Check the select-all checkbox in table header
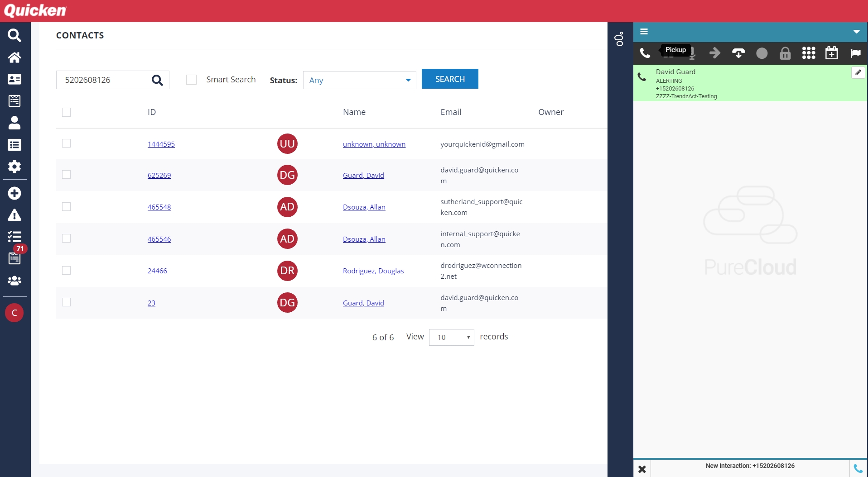This screenshot has height=477, width=868. (x=67, y=112)
